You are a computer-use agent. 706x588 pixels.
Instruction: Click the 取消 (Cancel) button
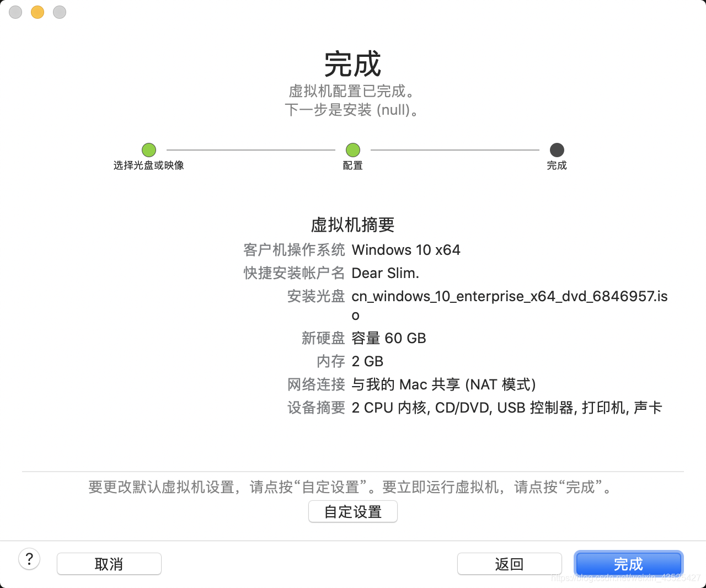point(109,564)
